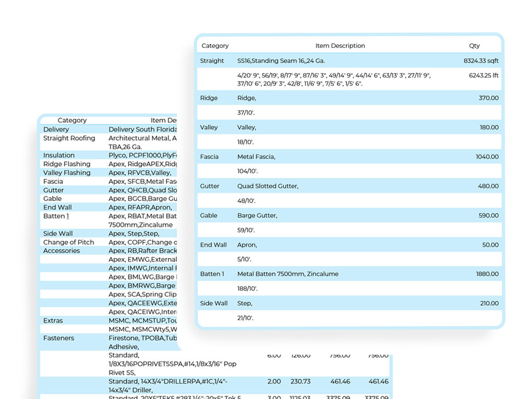The width and height of the screenshot is (532, 399).
Task: Select 'Ridge Flashing' in the back table
Action: (66, 164)
